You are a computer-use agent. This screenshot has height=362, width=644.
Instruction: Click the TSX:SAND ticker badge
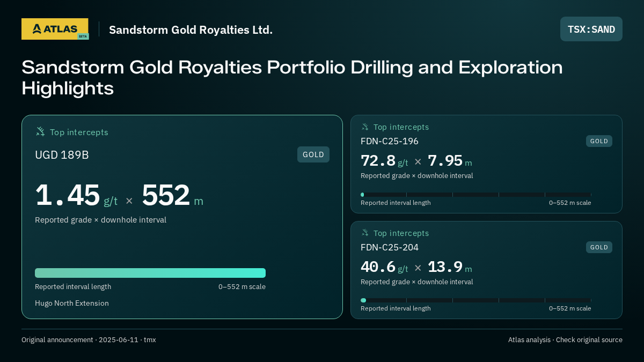click(x=591, y=29)
